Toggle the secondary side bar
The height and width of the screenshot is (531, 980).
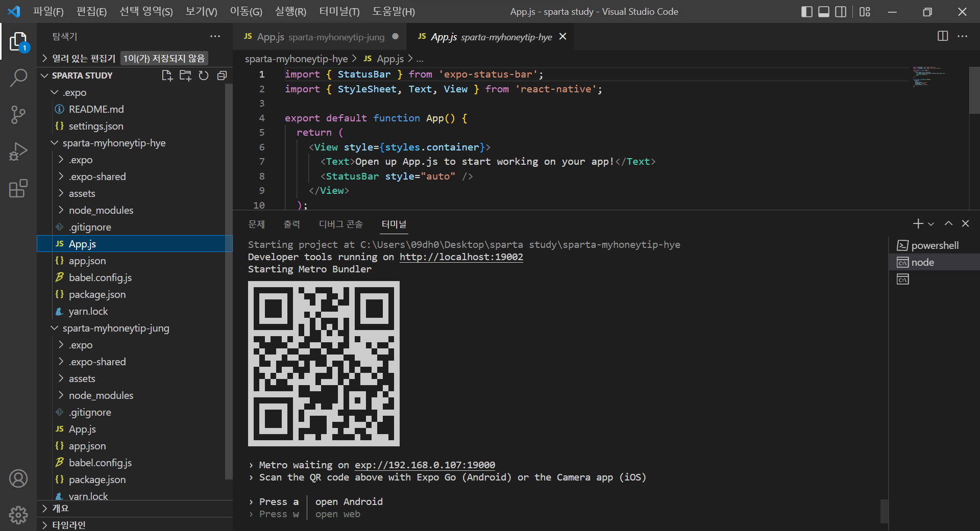tap(841, 12)
